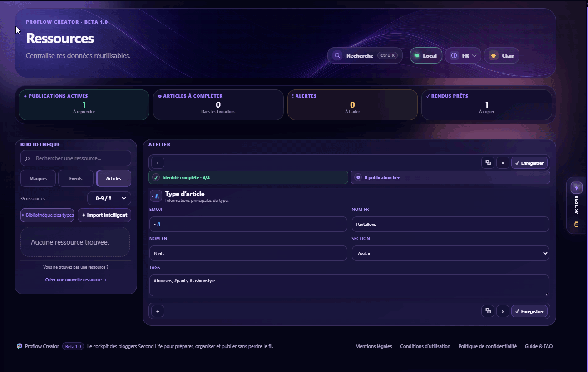Image resolution: width=588 pixels, height=372 pixels.
Task: Select the Events tab
Action: pos(76,178)
